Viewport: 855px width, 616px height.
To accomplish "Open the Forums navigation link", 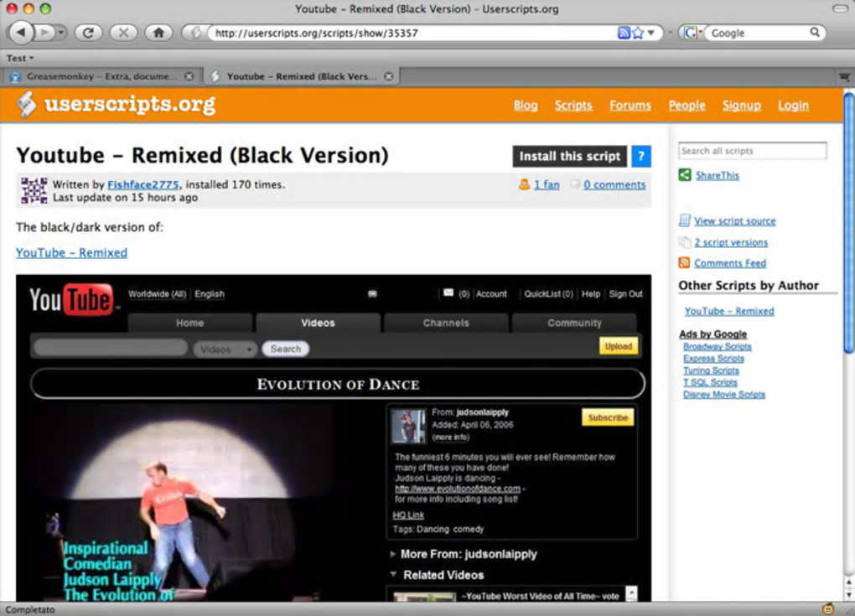I will coord(630,106).
